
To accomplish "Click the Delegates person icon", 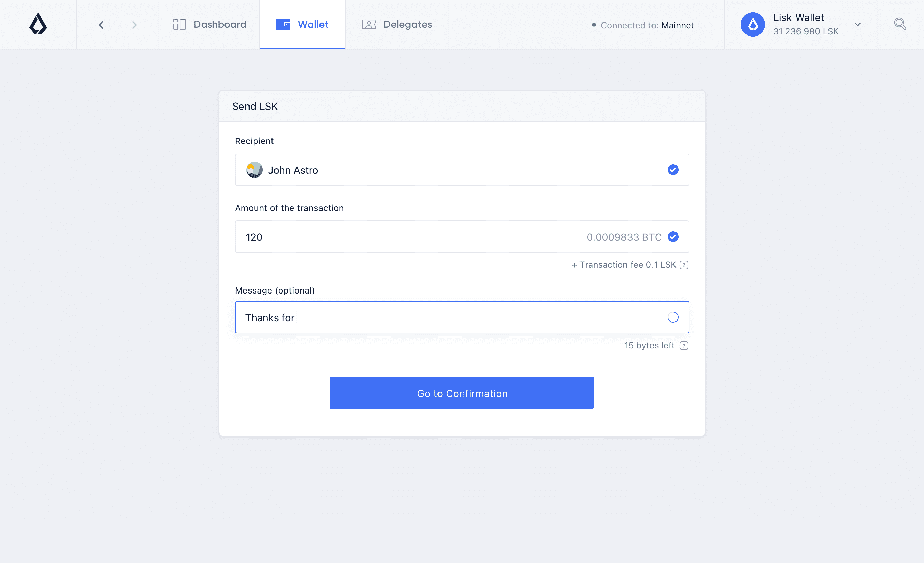I will 369,24.
